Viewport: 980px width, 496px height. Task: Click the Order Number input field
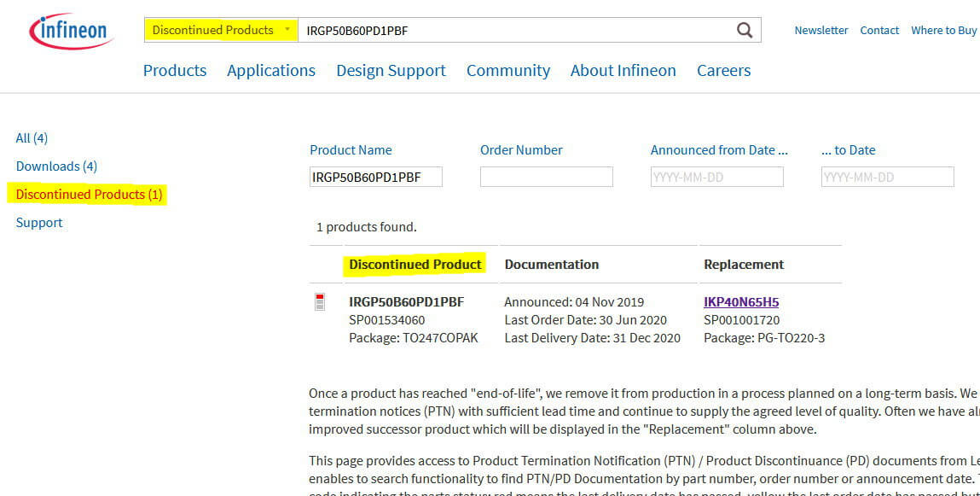pos(546,177)
